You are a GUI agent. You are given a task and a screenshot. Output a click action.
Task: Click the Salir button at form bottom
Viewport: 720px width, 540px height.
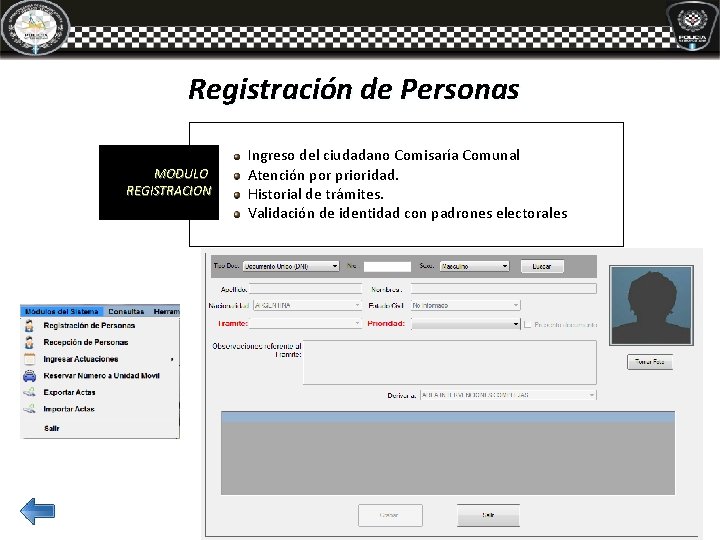pyautogui.click(x=488, y=515)
